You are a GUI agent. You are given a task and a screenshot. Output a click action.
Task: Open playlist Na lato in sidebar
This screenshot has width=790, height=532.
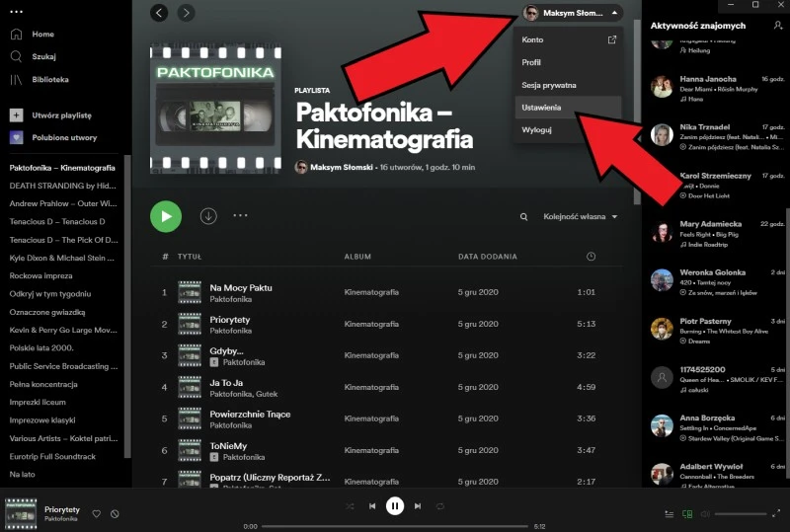click(x=22, y=475)
